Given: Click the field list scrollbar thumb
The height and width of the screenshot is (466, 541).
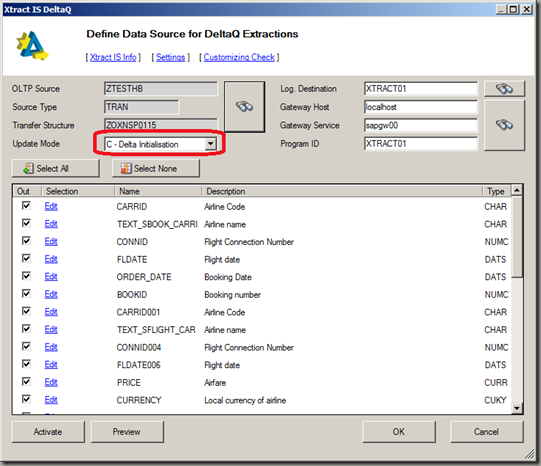Looking at the screenshot, I should tap(517, 237).
